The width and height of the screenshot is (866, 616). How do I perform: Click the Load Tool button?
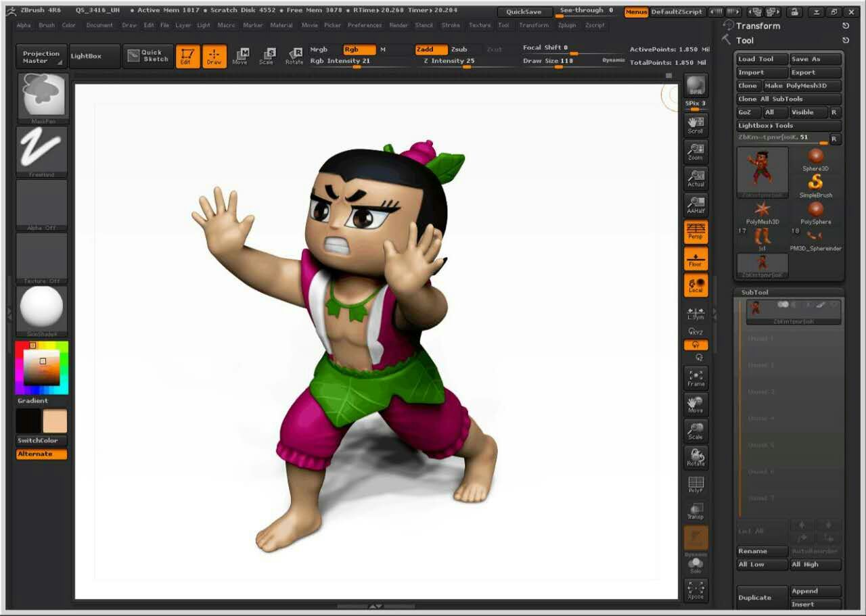(762, 60)
